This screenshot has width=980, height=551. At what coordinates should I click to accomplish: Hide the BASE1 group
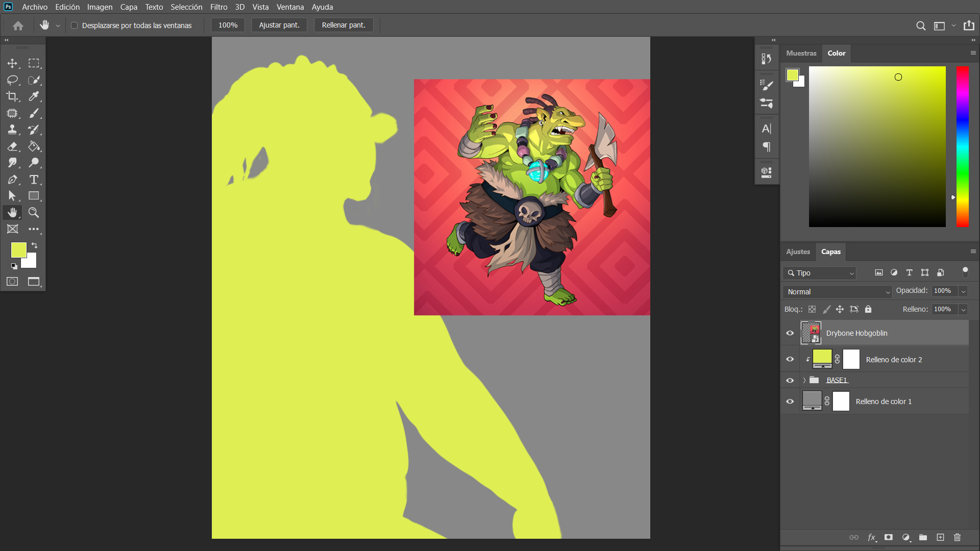coord(790,381)
